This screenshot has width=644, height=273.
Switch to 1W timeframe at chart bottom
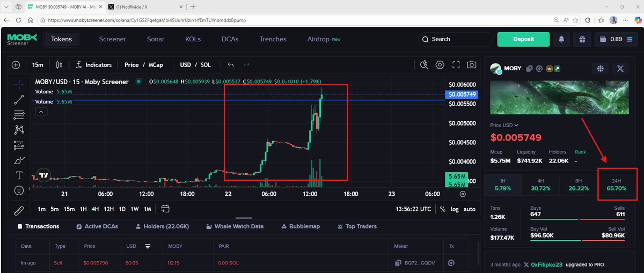tap(135, 209)
